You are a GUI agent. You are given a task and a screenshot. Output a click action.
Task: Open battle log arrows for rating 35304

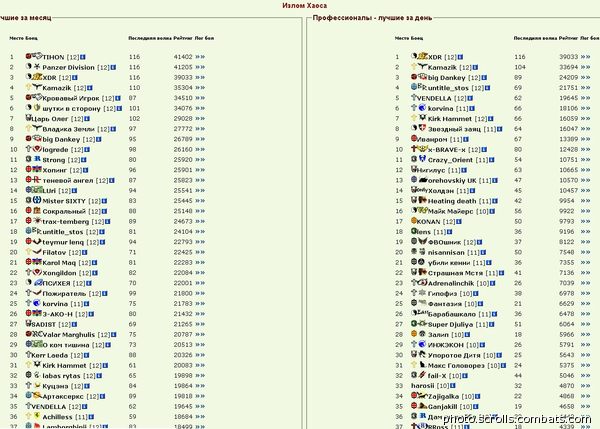[x=200, y=88]
